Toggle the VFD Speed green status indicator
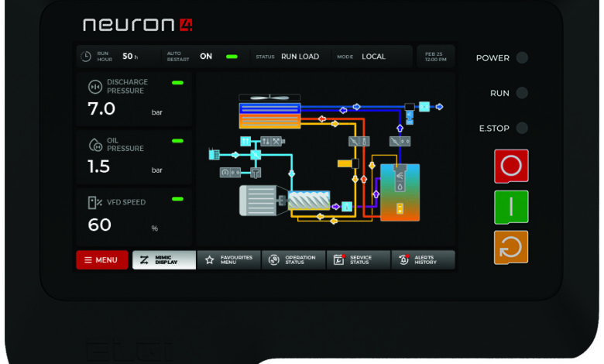The height and width of the screenshot is (364, 604). click(177, 199)
